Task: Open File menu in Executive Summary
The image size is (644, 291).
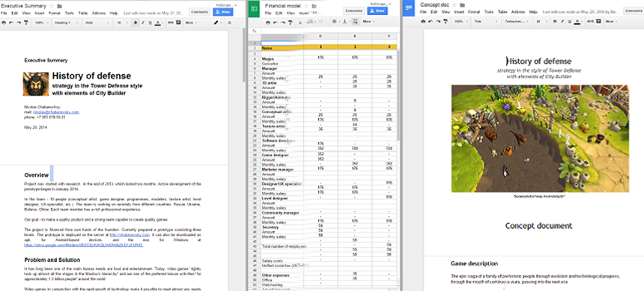Action: [x=4, y=13]
